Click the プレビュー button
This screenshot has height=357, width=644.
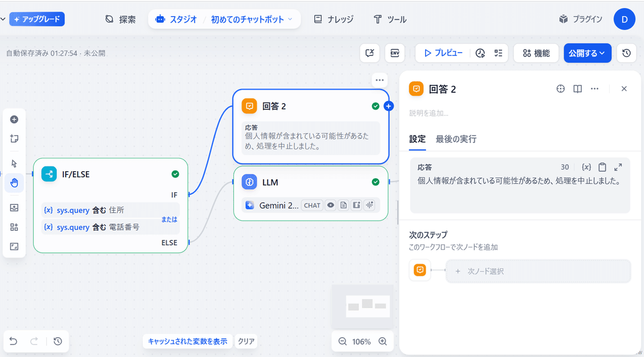pyautogui.click(x=443, y=53)
